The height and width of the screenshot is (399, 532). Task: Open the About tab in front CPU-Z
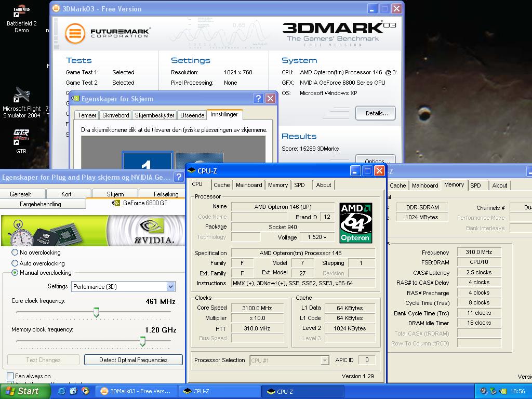324,185
